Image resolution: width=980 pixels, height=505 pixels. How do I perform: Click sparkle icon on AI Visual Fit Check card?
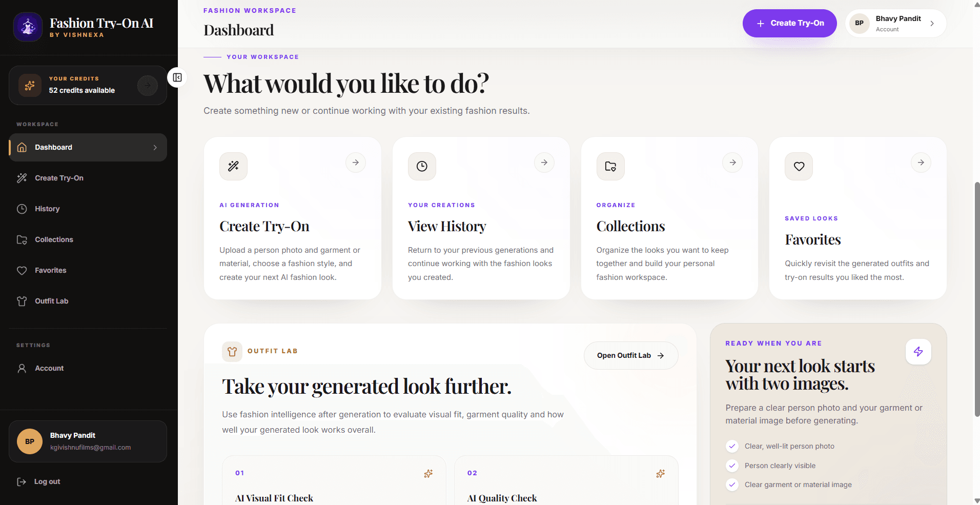(x=428, y=474)
